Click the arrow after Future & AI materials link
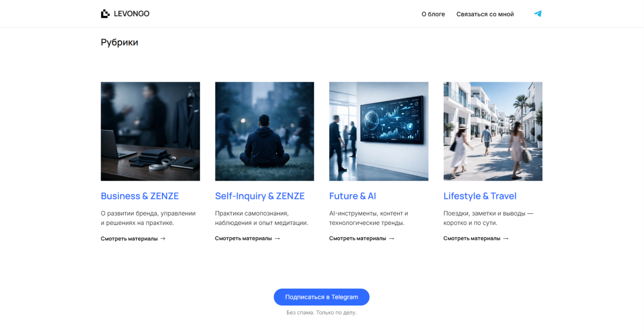The image size is (644, 335). click(391, 238)
